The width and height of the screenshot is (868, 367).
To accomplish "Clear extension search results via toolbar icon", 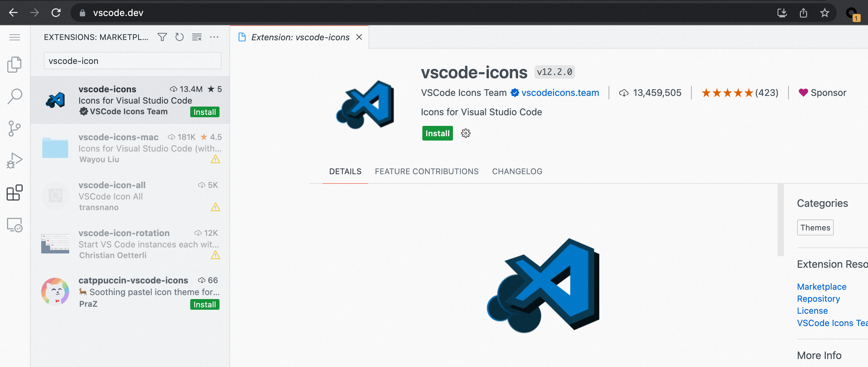I will tap(197, 37).
